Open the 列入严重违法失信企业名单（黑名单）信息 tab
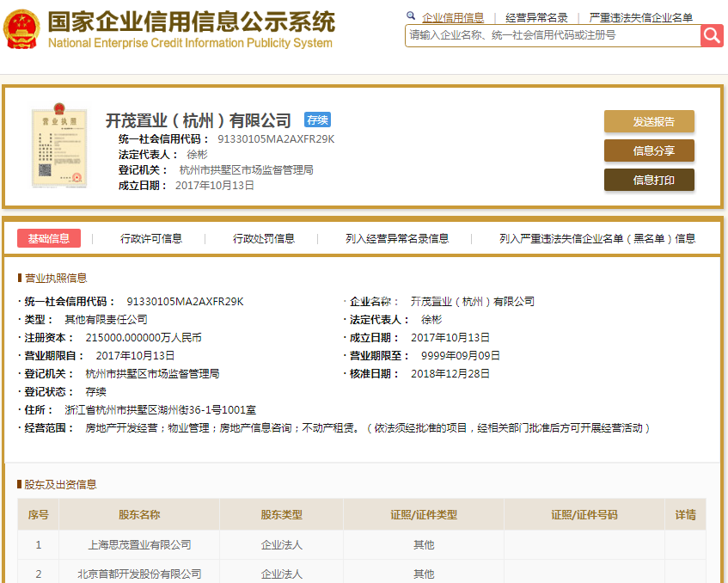This screenshot has width=728, height=583. click(597, 238)
